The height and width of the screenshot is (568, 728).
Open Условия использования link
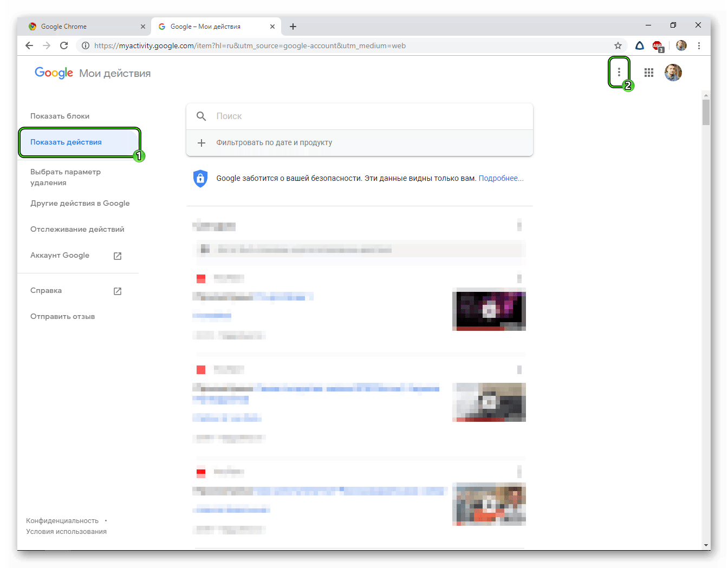(66, 531)
